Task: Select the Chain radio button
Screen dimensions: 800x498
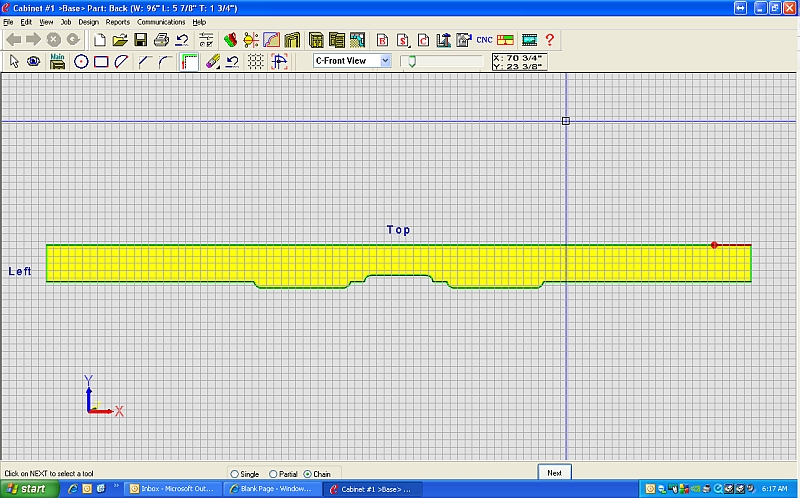Action: [308, 474]
